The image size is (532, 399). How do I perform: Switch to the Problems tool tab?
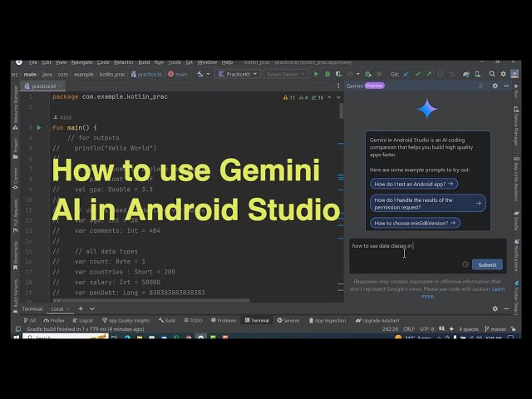tap(224, 320)
